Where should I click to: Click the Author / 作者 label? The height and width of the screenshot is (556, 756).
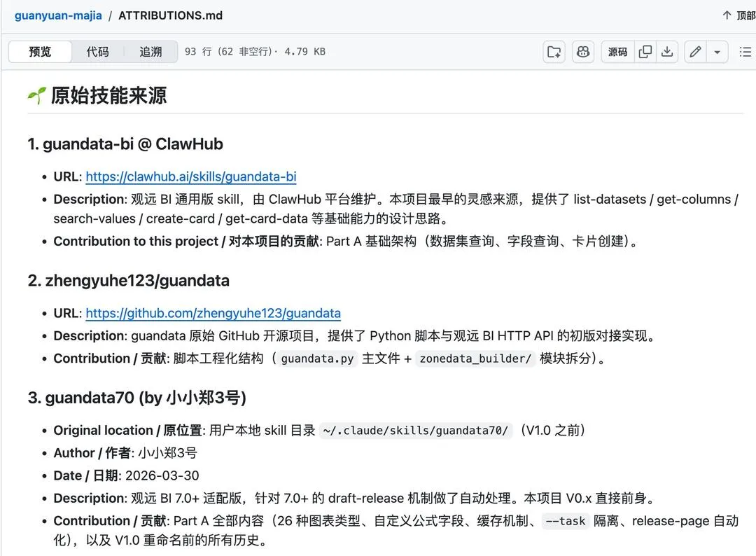(92, 453)
